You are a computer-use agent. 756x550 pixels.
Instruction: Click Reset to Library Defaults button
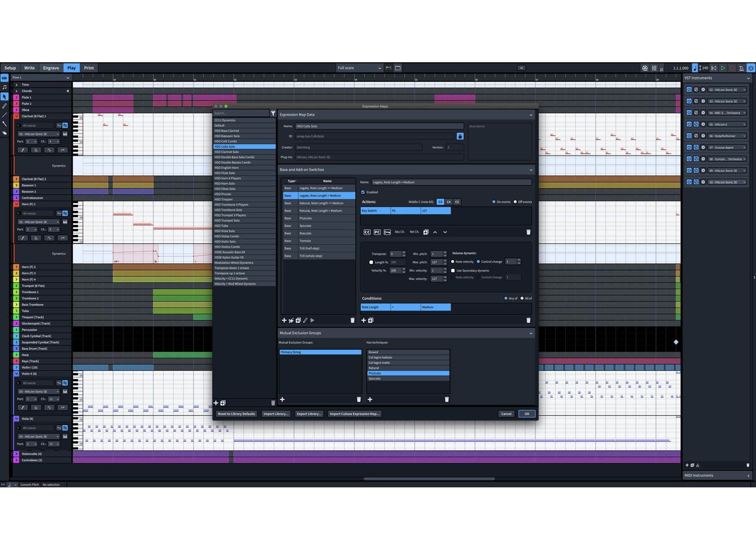[236, 414]
